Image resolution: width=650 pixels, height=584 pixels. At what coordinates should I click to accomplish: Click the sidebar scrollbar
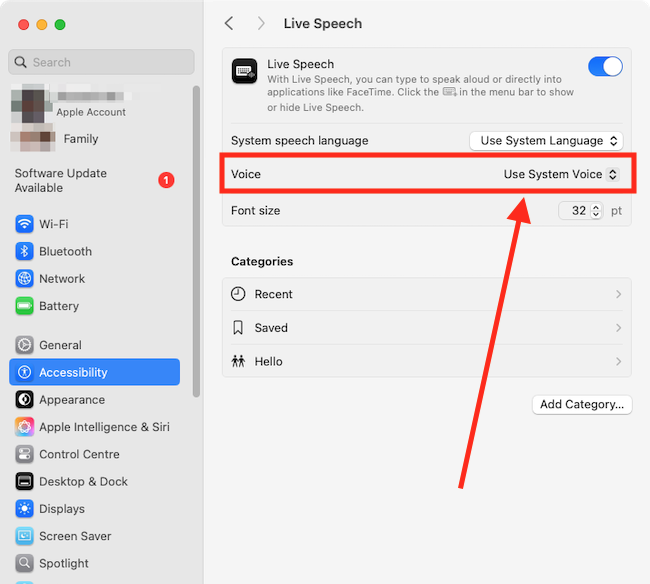[196, 242]
